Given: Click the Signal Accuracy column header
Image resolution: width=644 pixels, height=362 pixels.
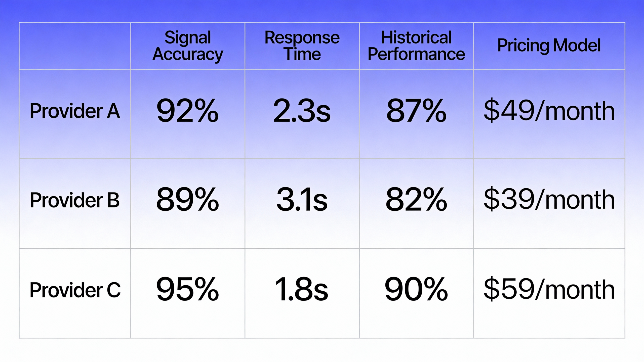Looking at the screenshot, I should [188, 46].
